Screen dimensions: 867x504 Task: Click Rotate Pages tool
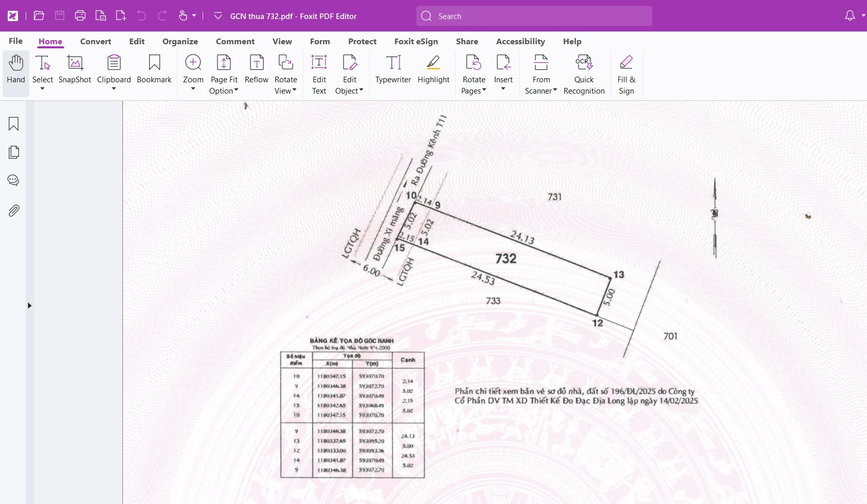(x=474, y=75)
